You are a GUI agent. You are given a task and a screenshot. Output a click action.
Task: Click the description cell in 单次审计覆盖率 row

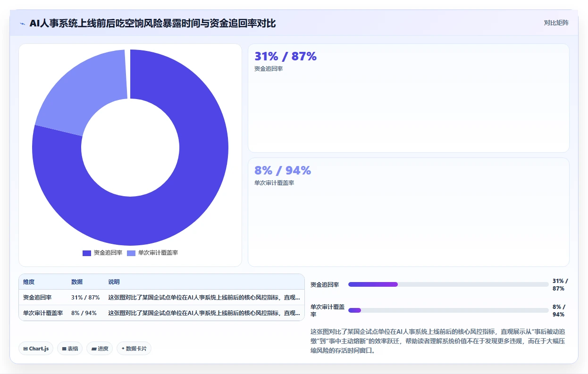(204, 313)
